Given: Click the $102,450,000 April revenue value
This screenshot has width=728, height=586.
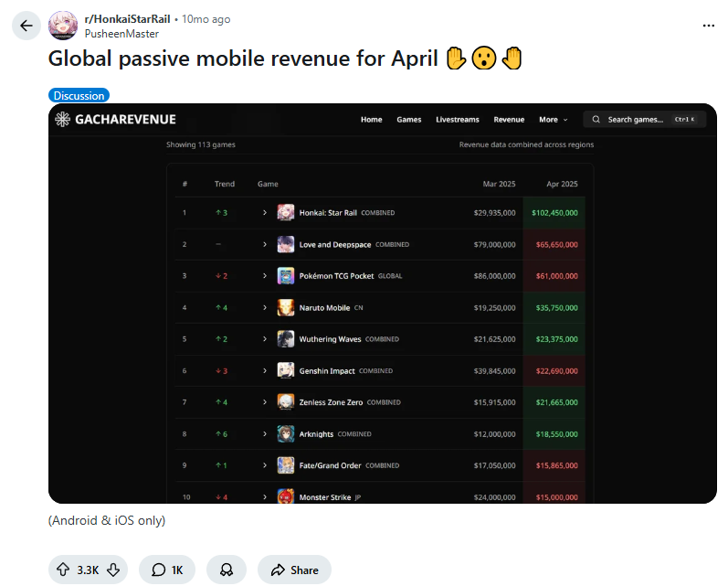Looking at the screenshot, I should pyautogui.click(x=554, y=213).
